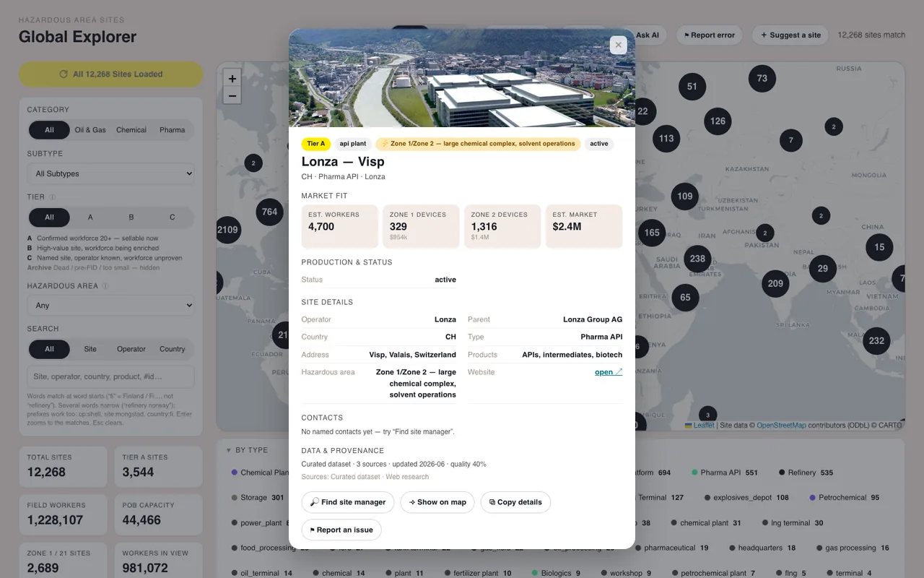
Task: Click Copy details button
Action: [515, 502]
